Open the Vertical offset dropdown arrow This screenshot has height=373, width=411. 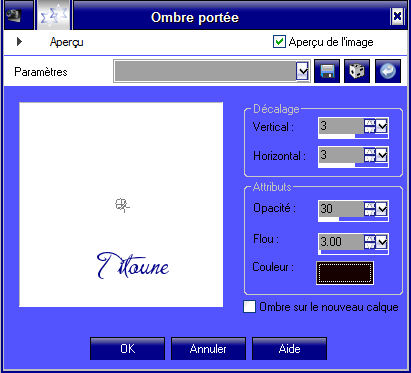[x=382, y=126]
